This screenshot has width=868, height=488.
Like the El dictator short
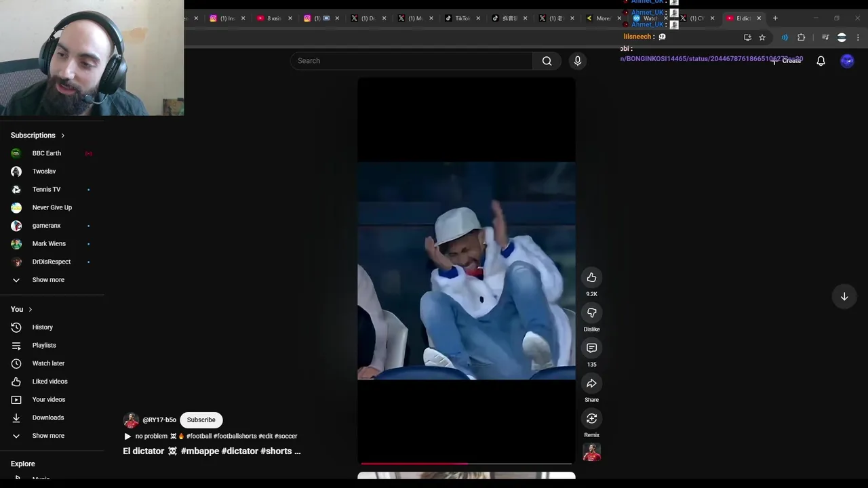[591, 277]
